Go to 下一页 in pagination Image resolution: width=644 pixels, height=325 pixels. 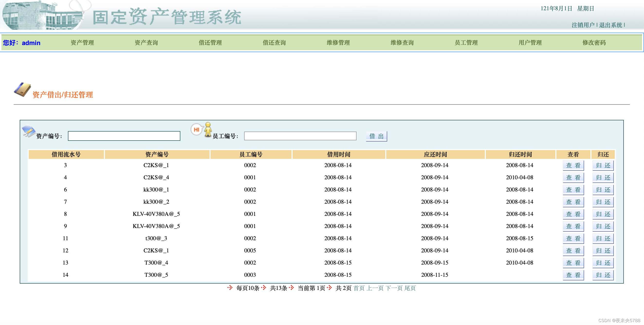point(394,288)
